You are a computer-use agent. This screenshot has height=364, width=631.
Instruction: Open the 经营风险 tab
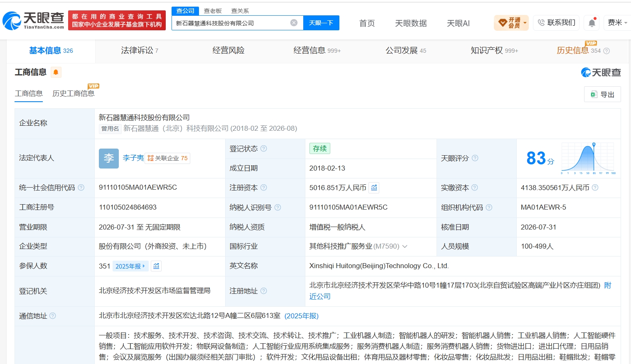pos(228,51)
